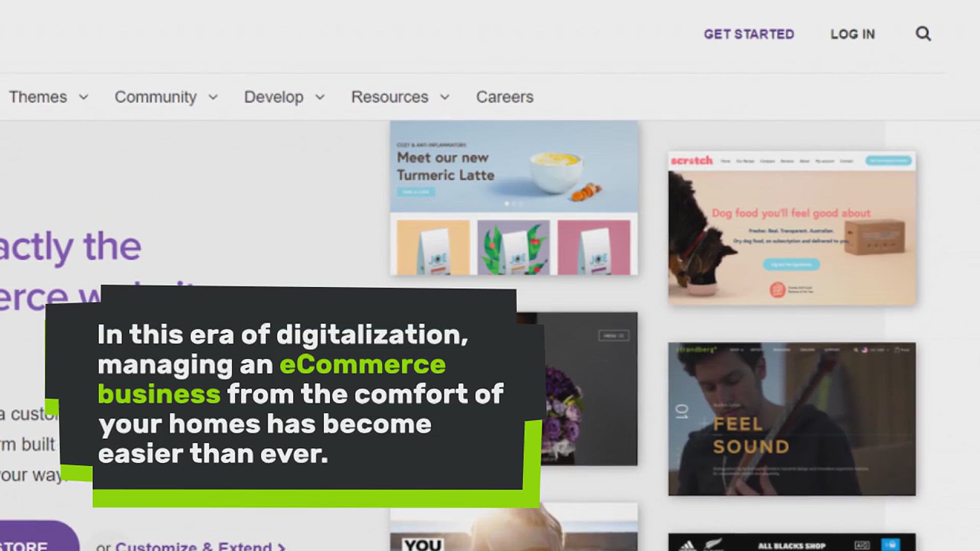This screenshot has height=551, width=980.
Task: Open the All Blacks Shop thumbnail
Action: tap(792, 543)
